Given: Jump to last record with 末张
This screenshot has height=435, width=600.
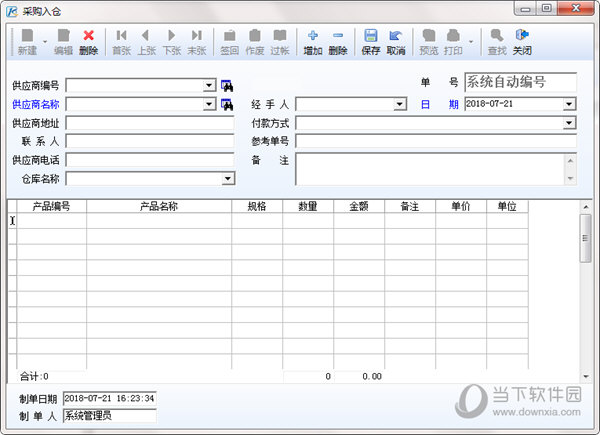Looking at the screenshot, I should point(197,42).
